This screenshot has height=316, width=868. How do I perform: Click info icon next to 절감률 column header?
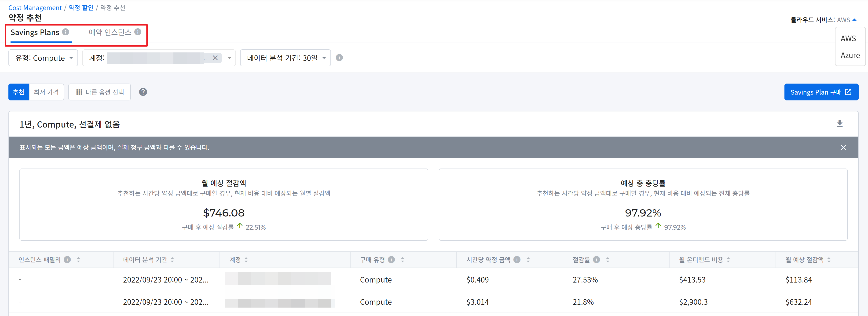(596, 259)
